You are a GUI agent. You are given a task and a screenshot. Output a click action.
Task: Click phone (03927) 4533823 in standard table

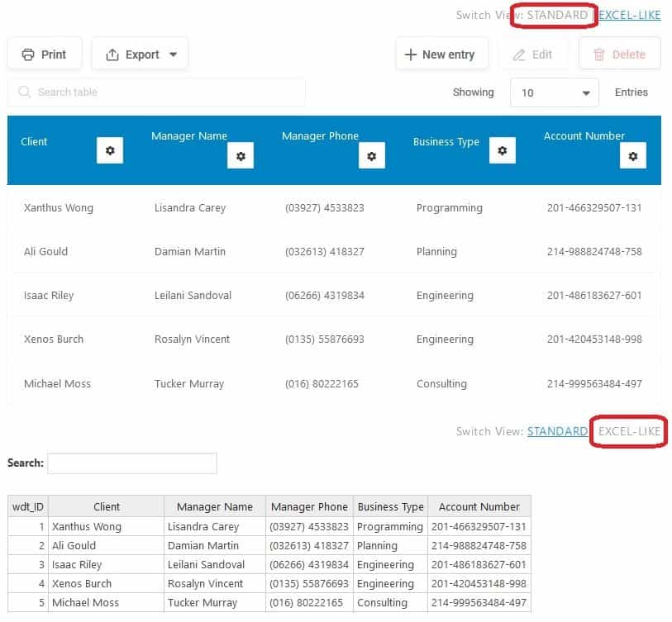pyautogui.click(x=325, y=208)
